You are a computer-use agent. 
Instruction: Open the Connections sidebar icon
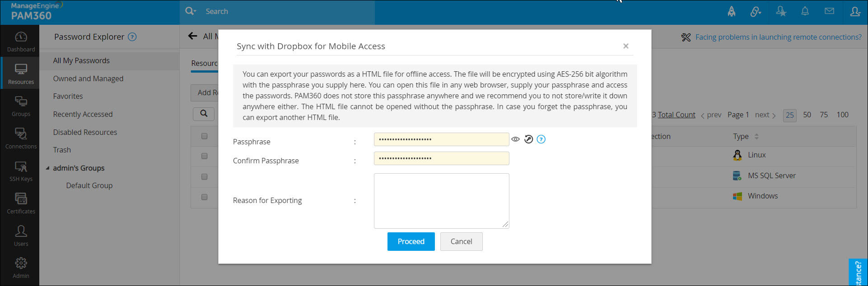[21, 138]
